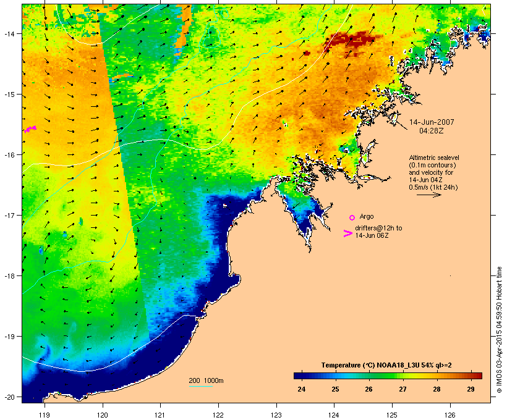Click the 27 value on the color scale

[403, 389]
